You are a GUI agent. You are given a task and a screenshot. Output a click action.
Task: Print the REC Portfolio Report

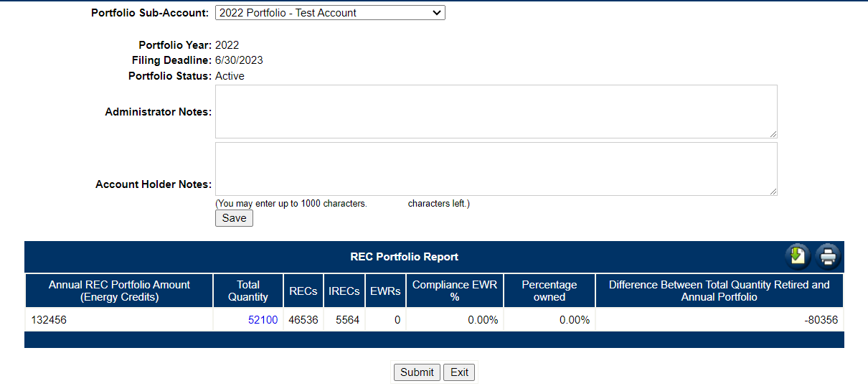click(x=828, y=256)
